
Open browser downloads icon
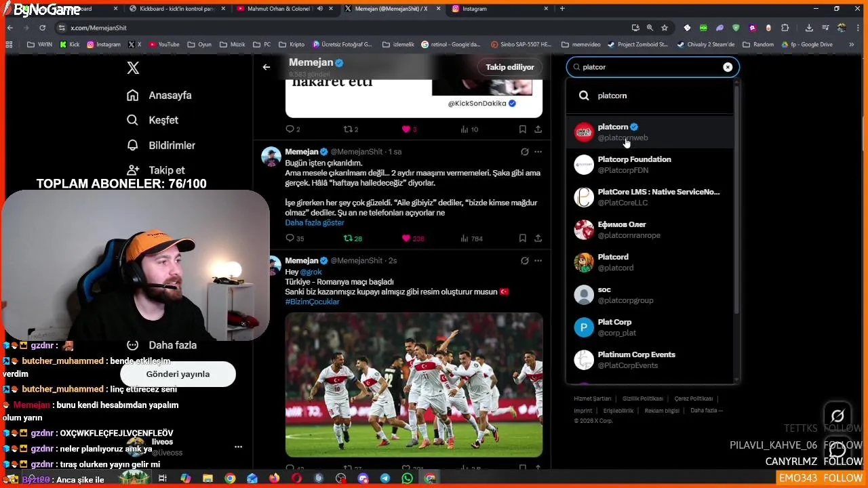(x=809, y=28)
